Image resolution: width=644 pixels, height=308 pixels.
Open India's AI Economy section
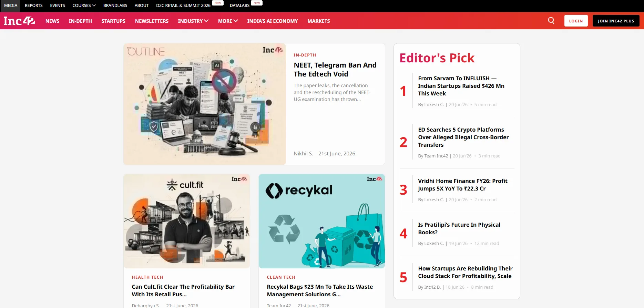point(273,21)
